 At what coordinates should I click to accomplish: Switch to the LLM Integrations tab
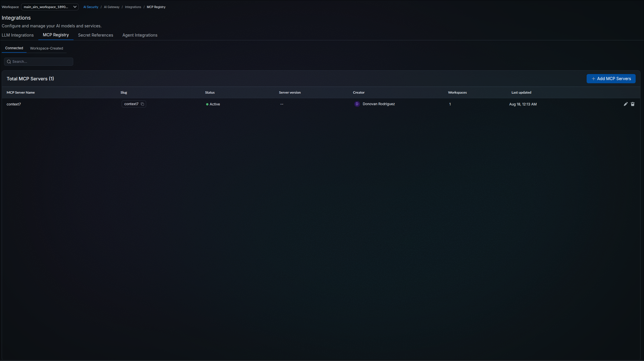coord(18,35)
